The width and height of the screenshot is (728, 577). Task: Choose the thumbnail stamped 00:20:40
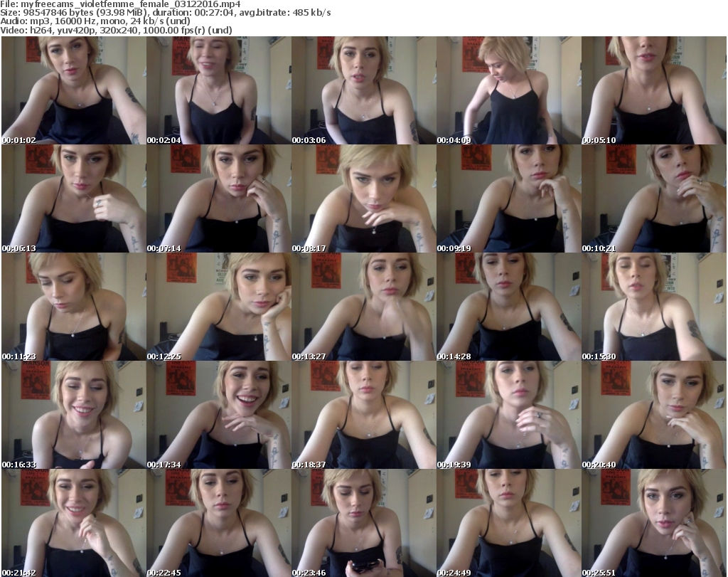[x=654, y=415]
